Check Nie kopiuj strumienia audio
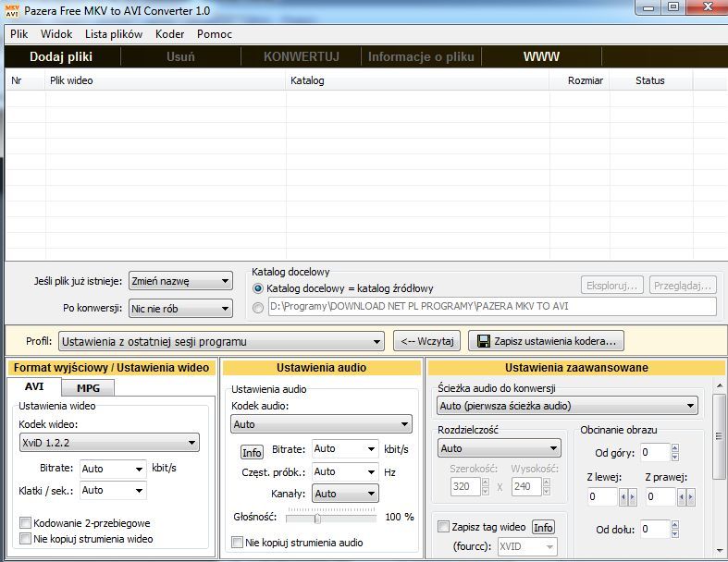 tap(237, 542)
